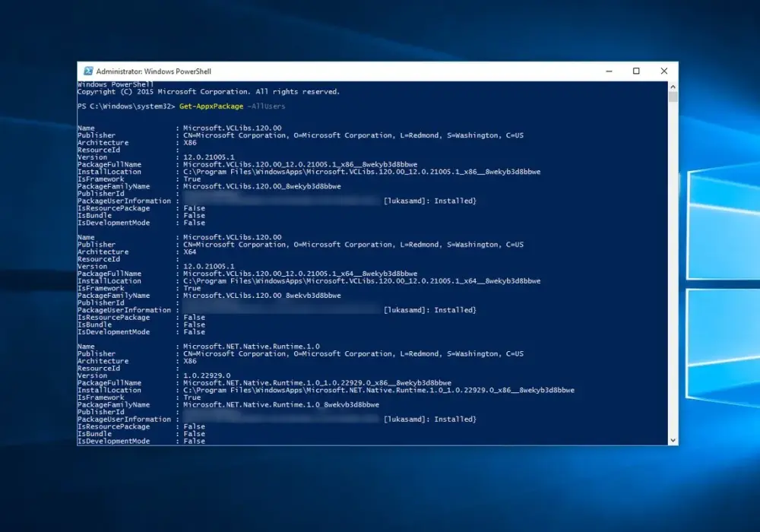760x532 pixels.
Task: Click the 'Administrator: Windows PowerShell' title text
Action: (x=154, y=71)
